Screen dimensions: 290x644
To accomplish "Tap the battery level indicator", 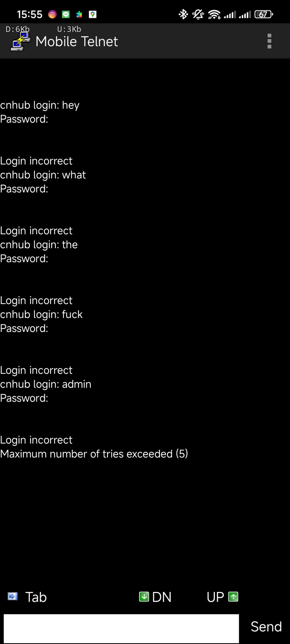I will coord(264,14).
